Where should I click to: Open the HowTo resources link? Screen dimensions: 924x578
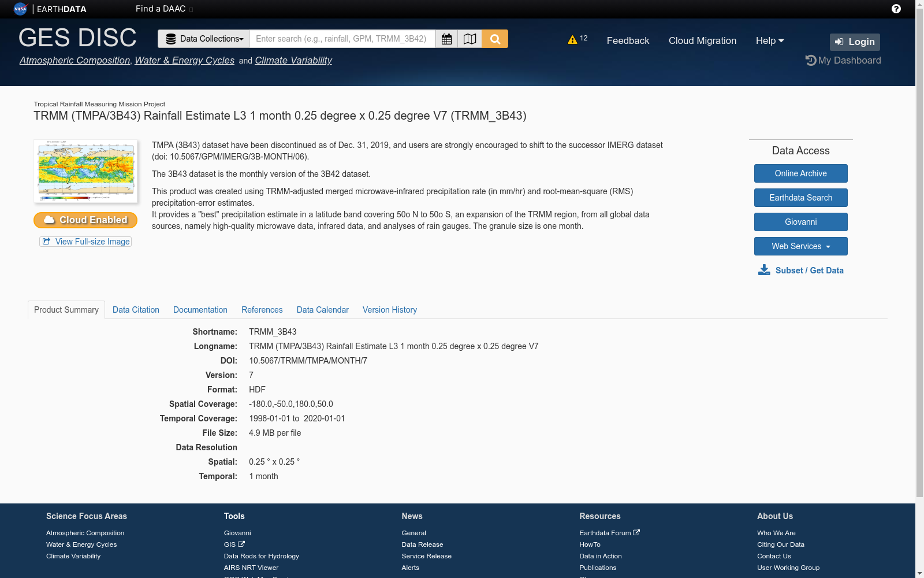590,544
